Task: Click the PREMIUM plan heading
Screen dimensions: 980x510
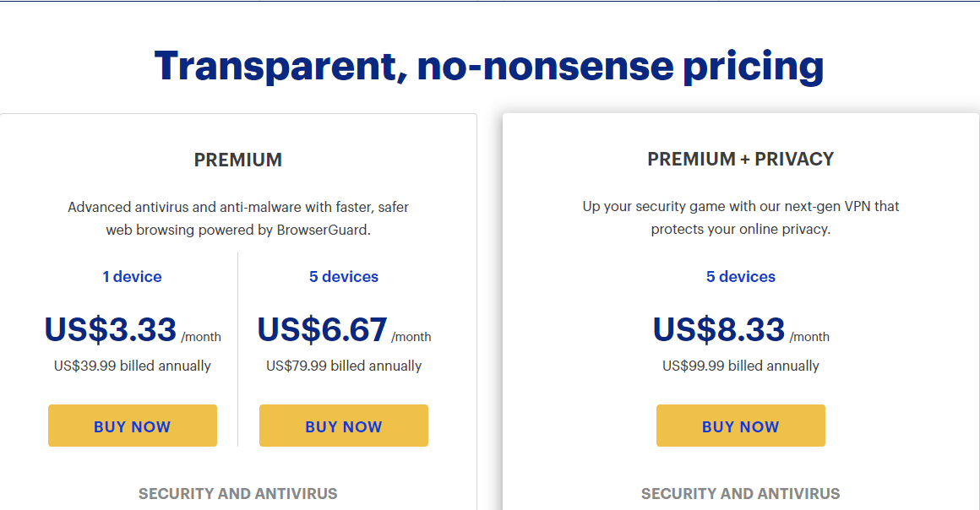Action: coord(238,160)
